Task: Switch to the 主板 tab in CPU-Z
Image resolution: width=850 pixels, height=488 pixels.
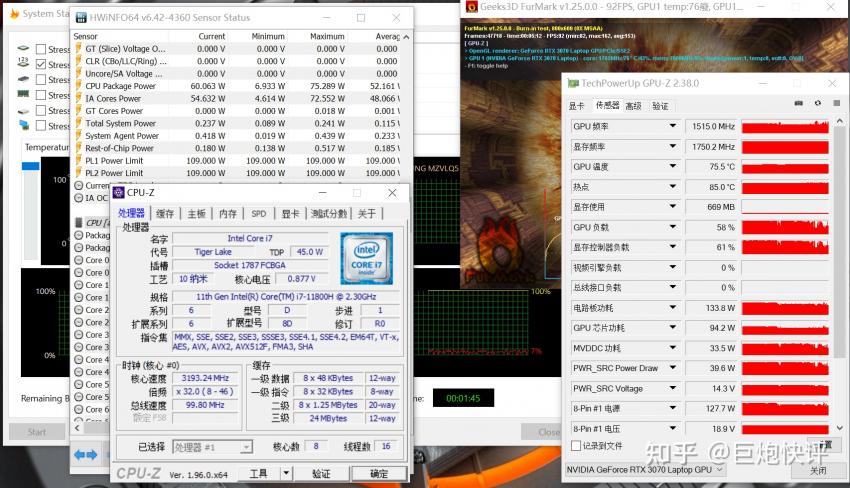Action: click(x=196, y=214)
